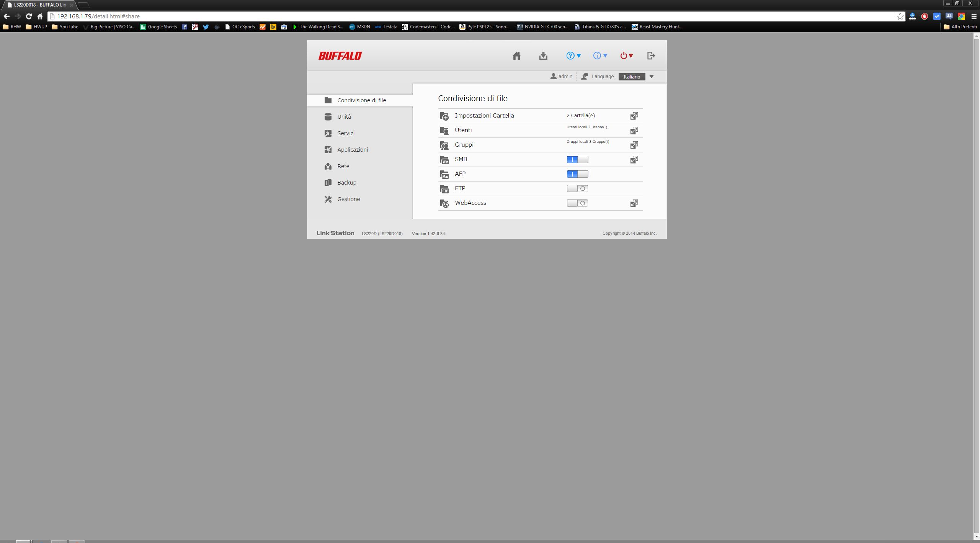
Task: Disable the SMB toggle switch
Action: click(x=577, y=160)
